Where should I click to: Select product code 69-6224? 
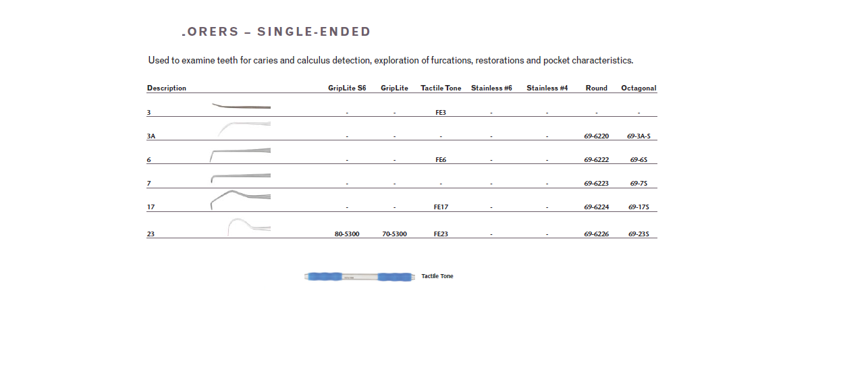[x=597, y=207]
